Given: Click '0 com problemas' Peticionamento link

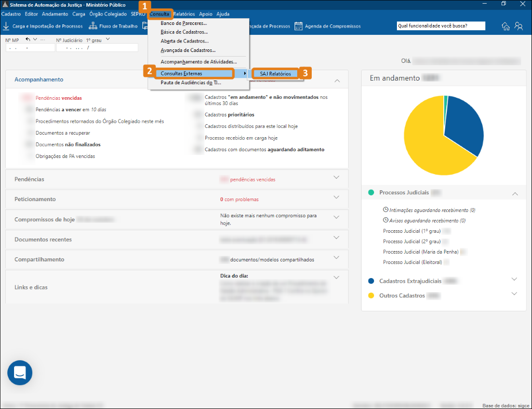Looking at the screenshot, I should (239, 200).
